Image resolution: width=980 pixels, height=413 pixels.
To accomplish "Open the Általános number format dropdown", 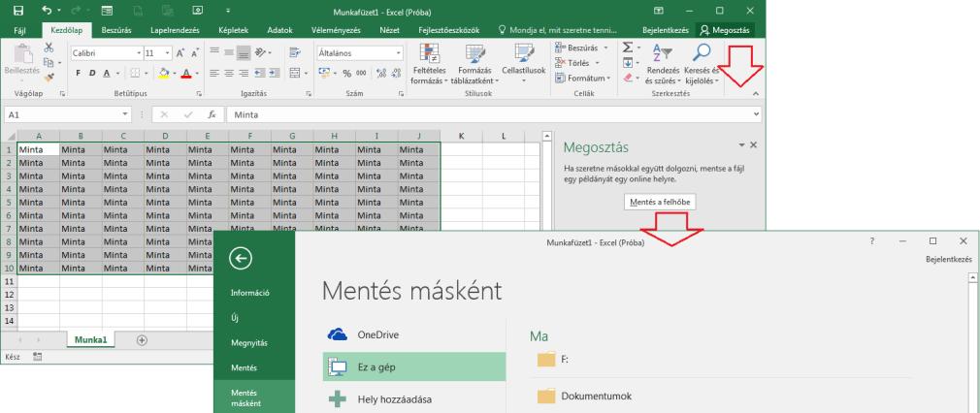I will coord(398,53).
